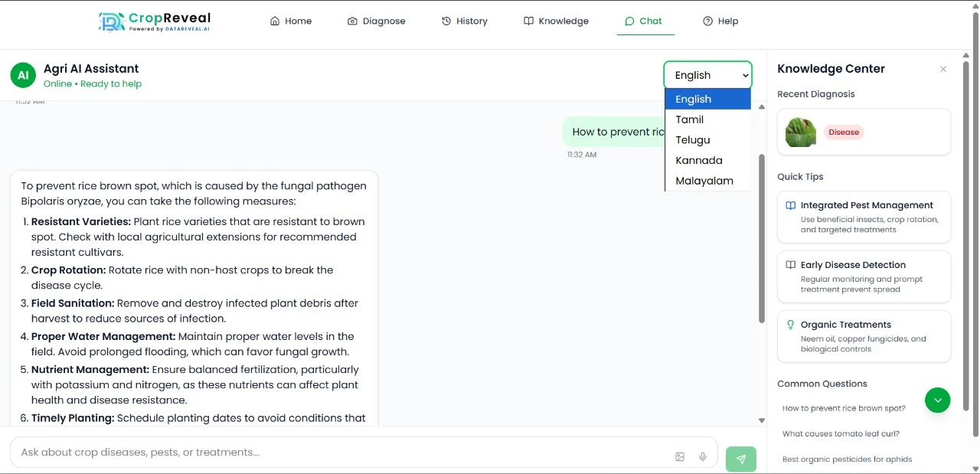
Task: Click the microphone icon for voice input
Action: coord(702,456)
